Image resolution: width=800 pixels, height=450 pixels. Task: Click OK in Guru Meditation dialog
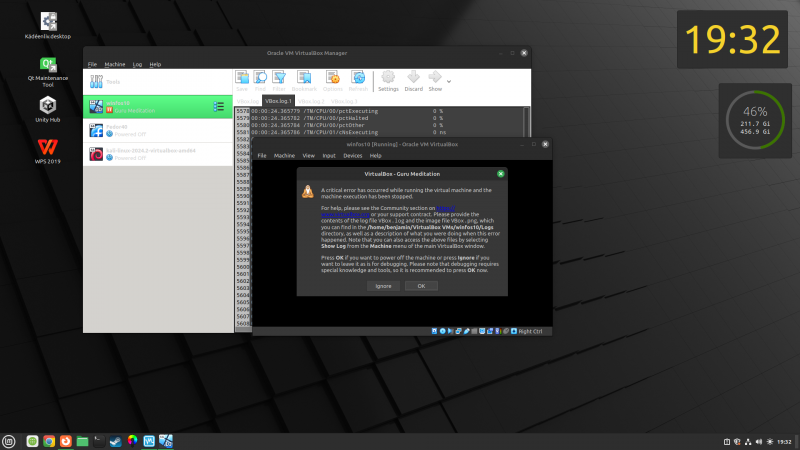click(x=421, y=286)
